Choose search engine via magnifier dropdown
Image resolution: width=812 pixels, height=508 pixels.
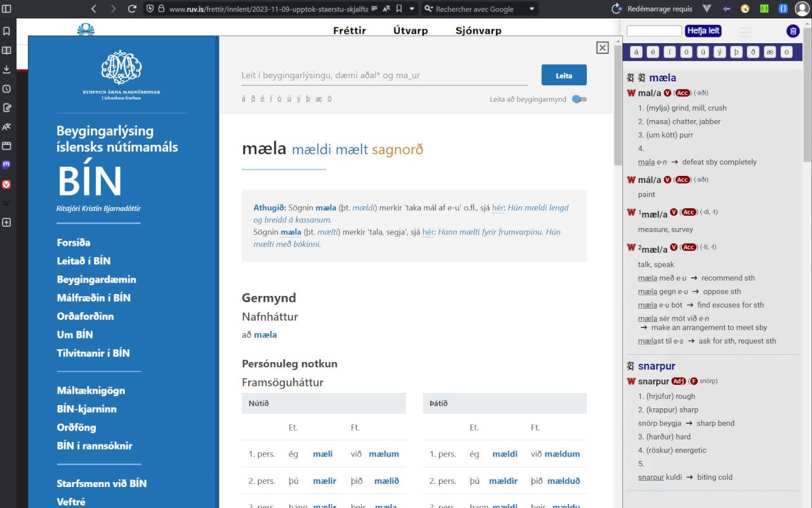tap(429, 9)
